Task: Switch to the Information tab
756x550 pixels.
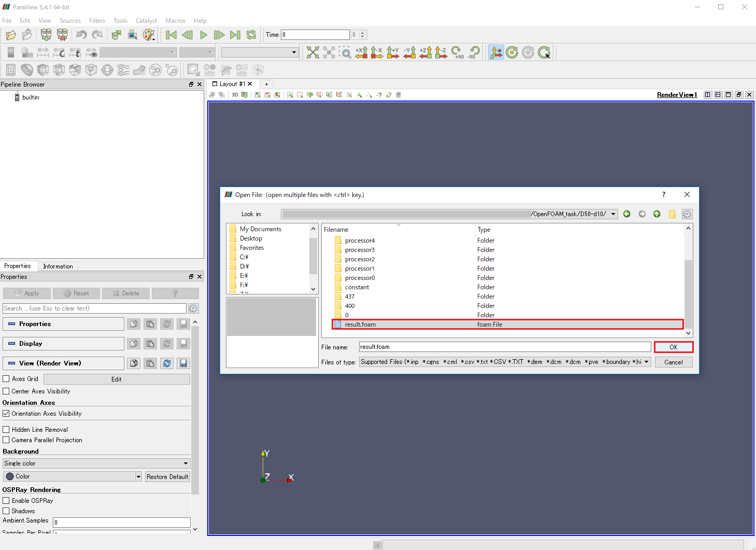Action: tap(58, 266)
